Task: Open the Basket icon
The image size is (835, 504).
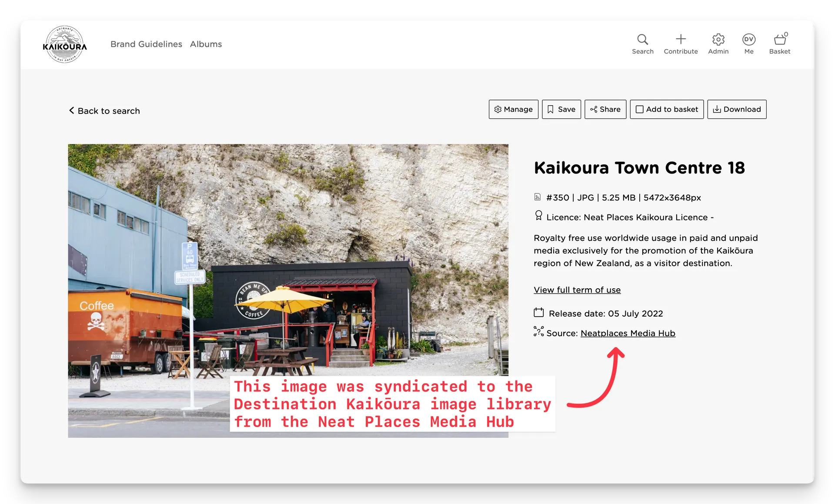Action: [x=780, y=40]
